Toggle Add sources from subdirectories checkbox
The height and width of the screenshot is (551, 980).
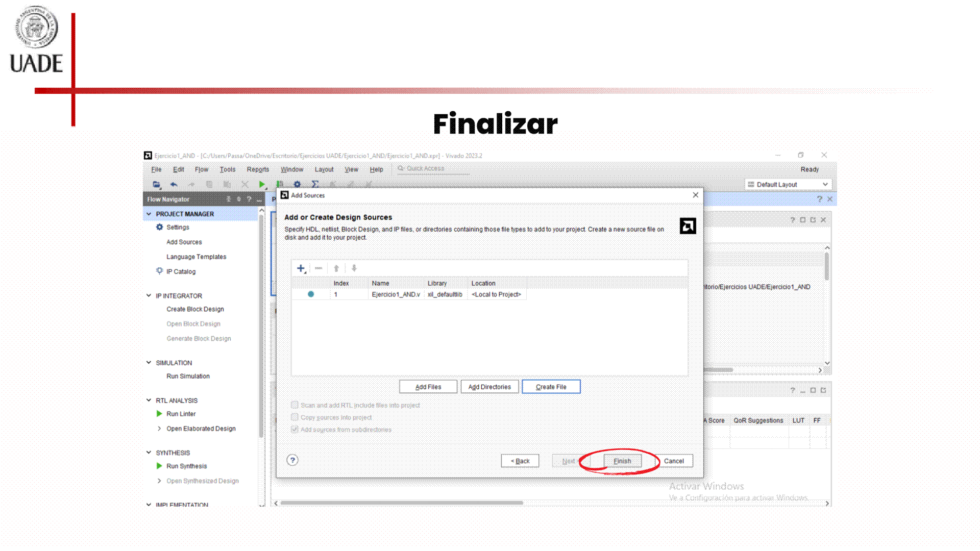pos(295,430)
